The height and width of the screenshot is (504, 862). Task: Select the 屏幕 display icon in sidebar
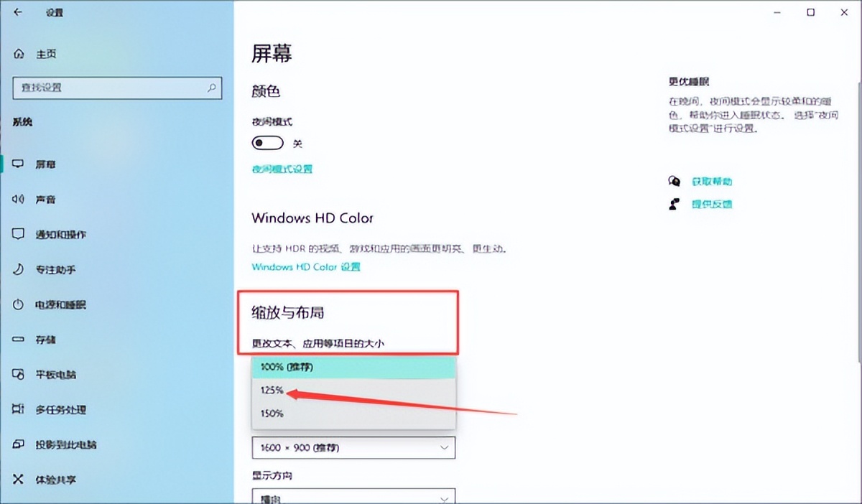click(x=19, y=164)
